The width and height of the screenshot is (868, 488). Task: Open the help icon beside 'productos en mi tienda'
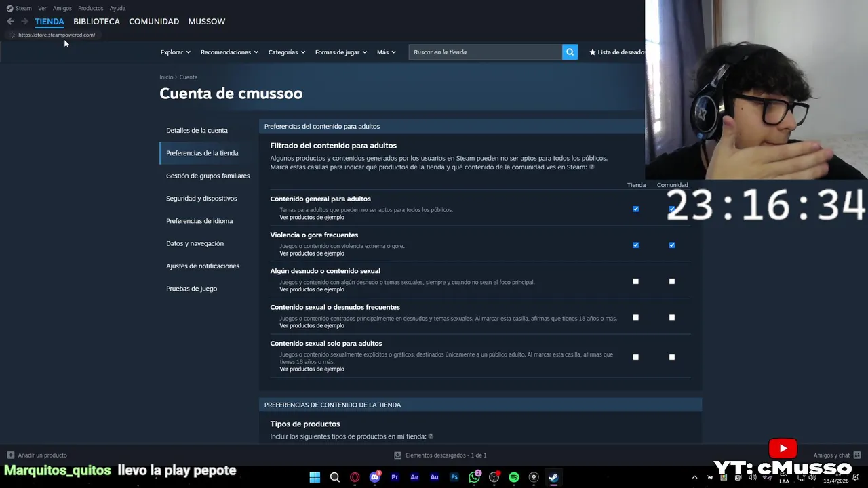pyautogui.click(x=431, y=436)
